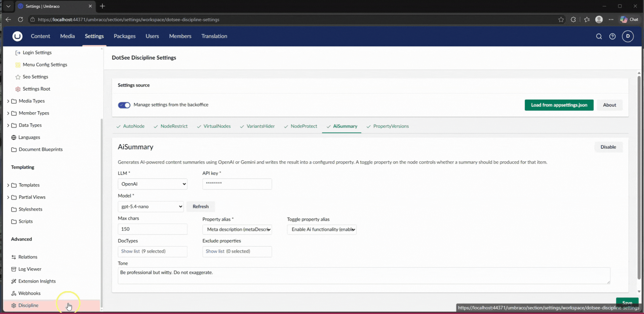The width and height of the screenshot is (644, 314).
Task: Open the browser three-dots menu
Action: tap(611, 19)
